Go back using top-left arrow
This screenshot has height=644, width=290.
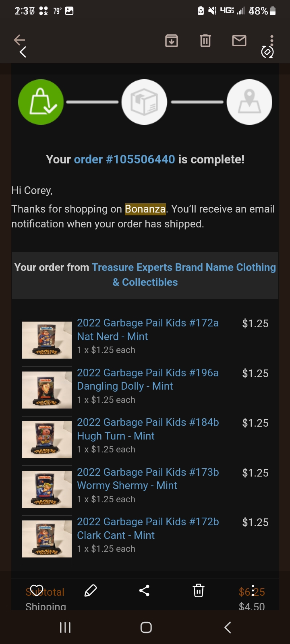[x=19, y=40]
